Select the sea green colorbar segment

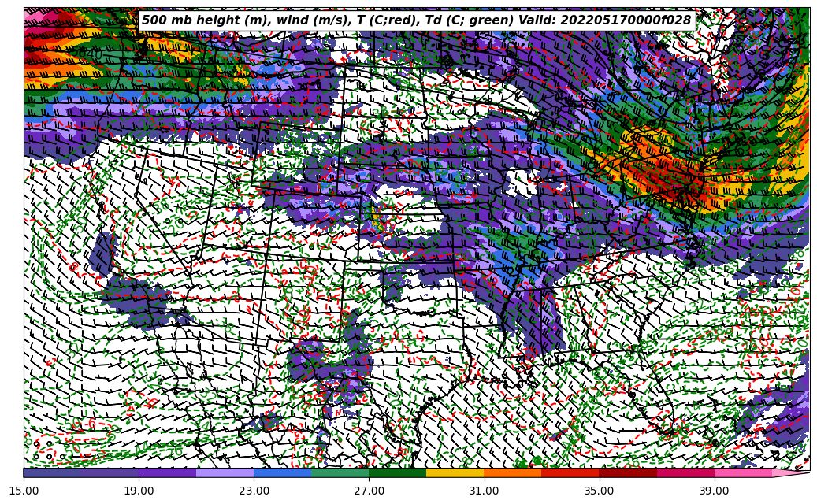coord(340,472)
